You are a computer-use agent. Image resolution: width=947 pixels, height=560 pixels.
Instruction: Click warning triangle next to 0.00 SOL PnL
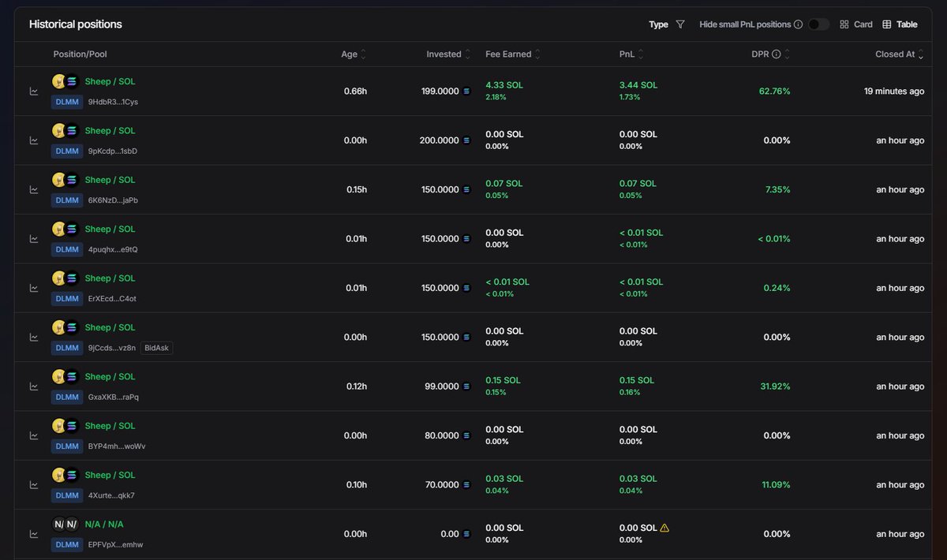[664, 528]
